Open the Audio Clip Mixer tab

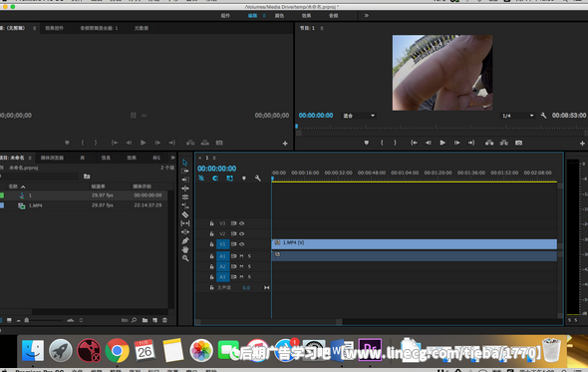(99, 28)
